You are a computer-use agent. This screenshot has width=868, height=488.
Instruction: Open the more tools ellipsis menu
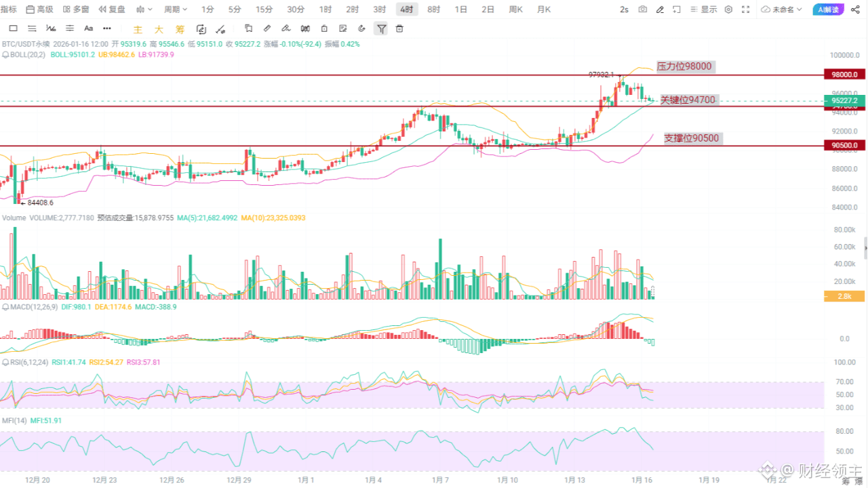point(106,28)
